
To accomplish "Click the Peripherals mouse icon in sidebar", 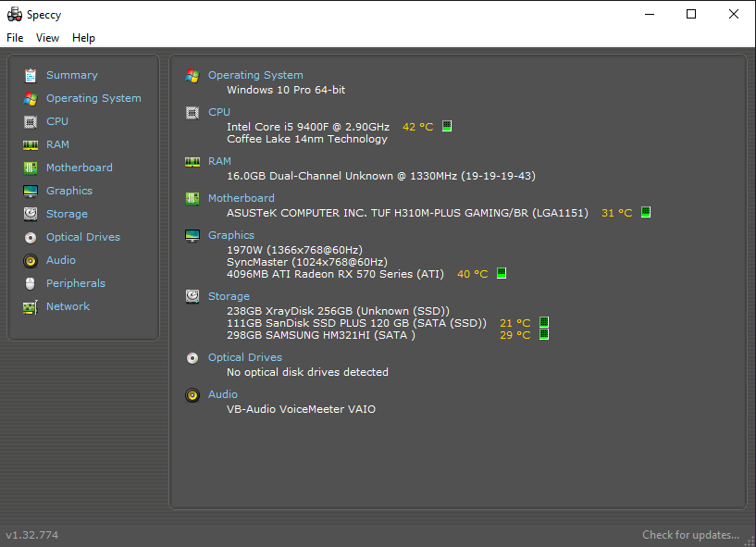I will (31, 283).
